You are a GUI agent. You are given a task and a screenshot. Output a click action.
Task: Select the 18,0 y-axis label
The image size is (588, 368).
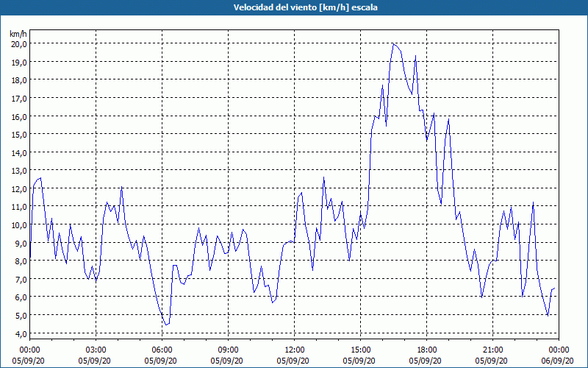click(x=19, y=80)
